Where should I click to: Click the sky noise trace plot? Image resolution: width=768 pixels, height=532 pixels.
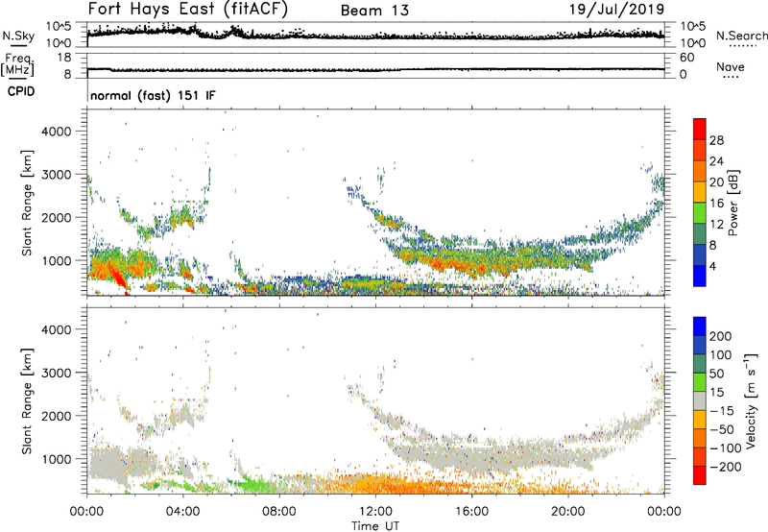pos(375,35)
